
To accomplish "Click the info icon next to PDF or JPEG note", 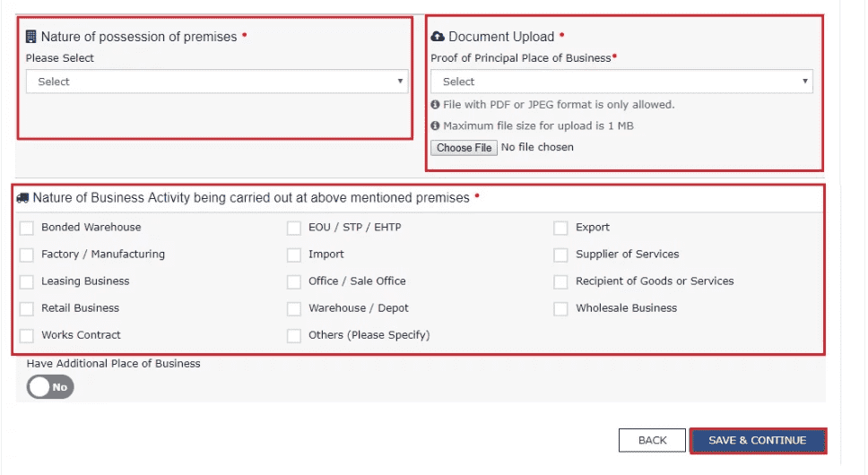I will pyautogui.click(x=435, y=105).
